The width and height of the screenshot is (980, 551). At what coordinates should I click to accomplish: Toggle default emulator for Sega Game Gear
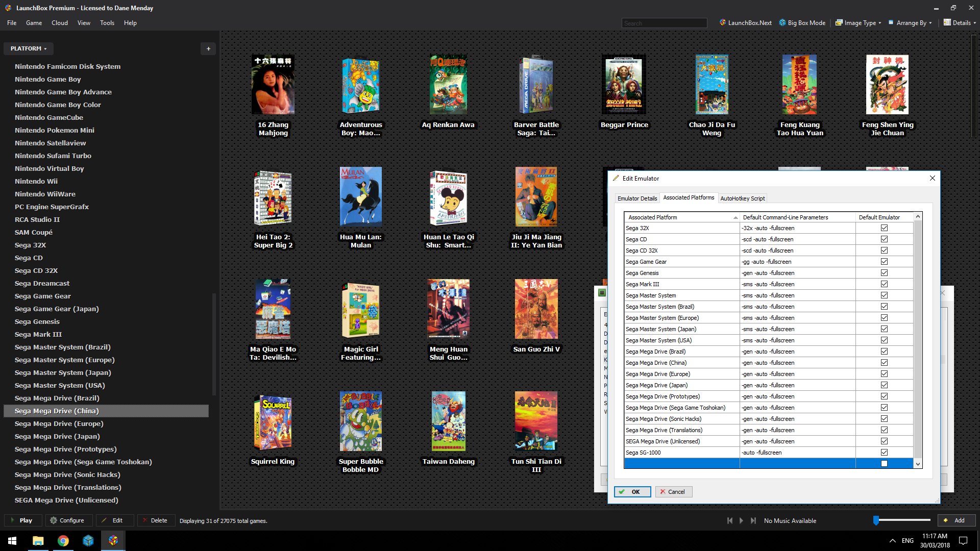tap(884, 262)
